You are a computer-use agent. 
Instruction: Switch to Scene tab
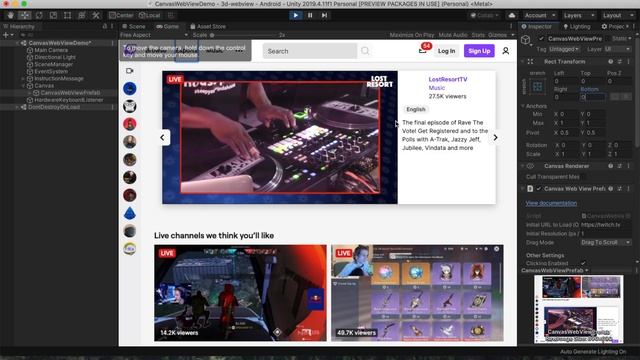[133, 26]
